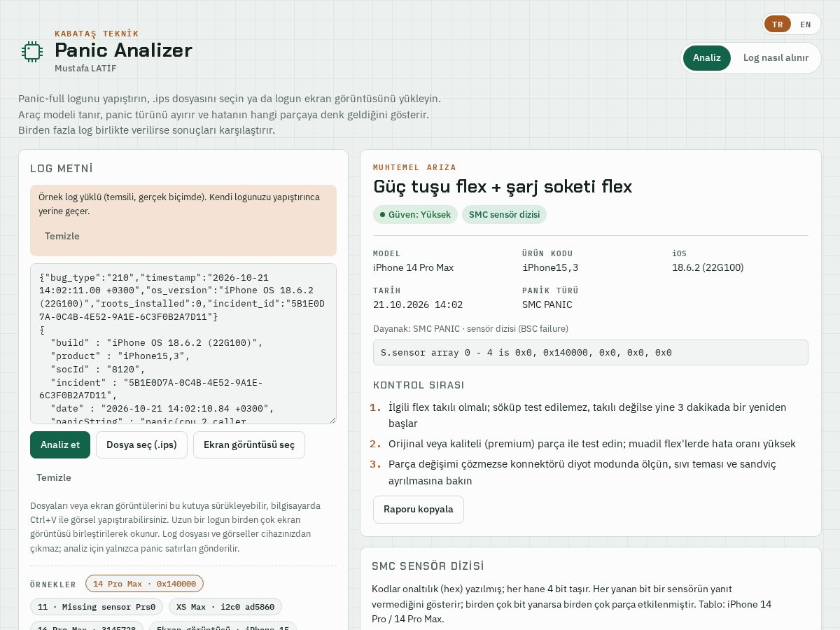Click Temizle below the Analiz et button
The width and height of the screenshot is (840, 630).
54,477
